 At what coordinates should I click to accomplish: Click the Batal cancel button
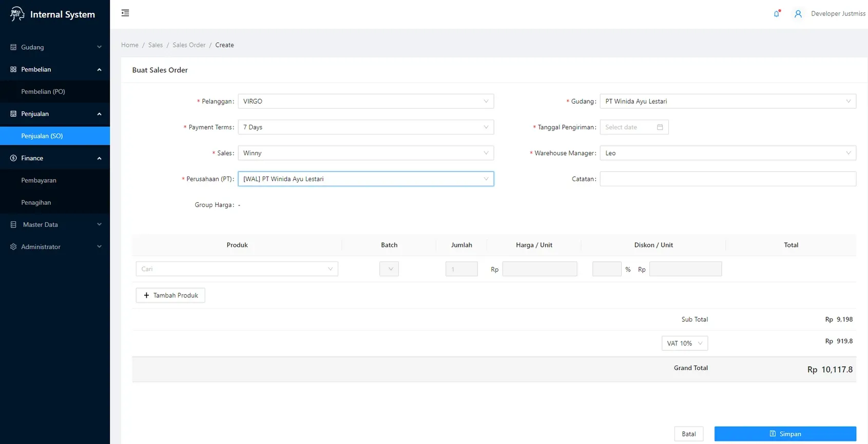click(689, 434)
